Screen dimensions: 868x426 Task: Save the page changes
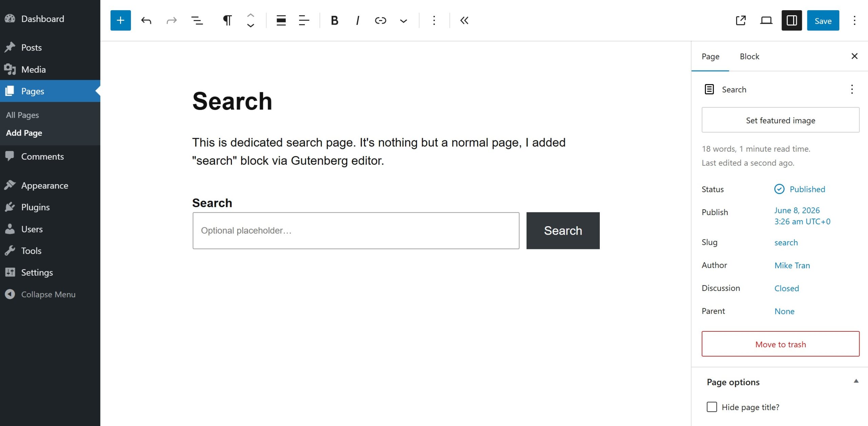coord(823,20)
